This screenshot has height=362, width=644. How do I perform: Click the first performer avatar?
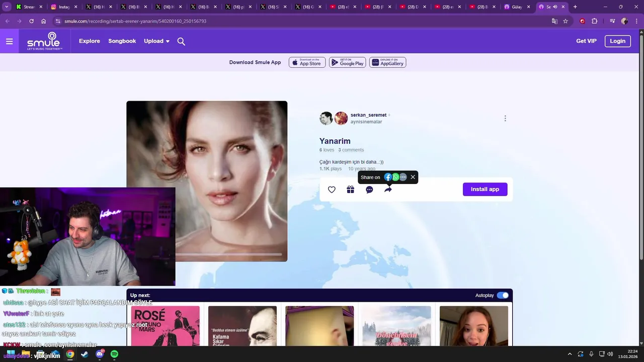[x=326, y=118]
